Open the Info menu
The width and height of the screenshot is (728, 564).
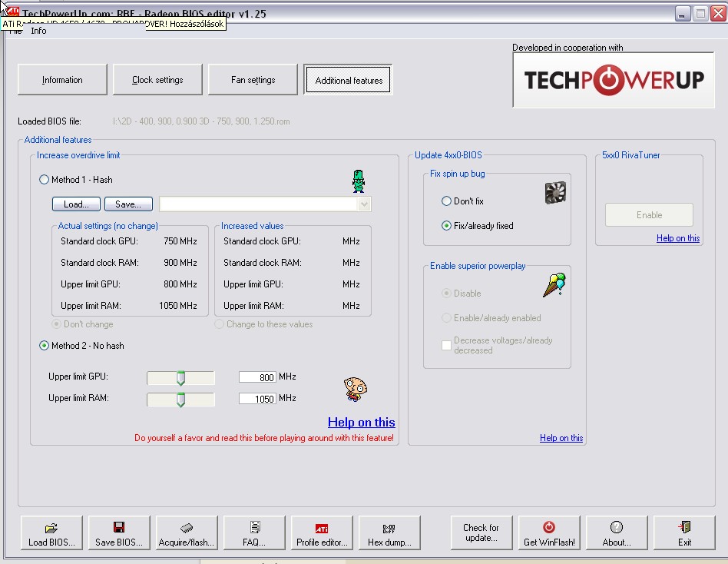point(38,31)
